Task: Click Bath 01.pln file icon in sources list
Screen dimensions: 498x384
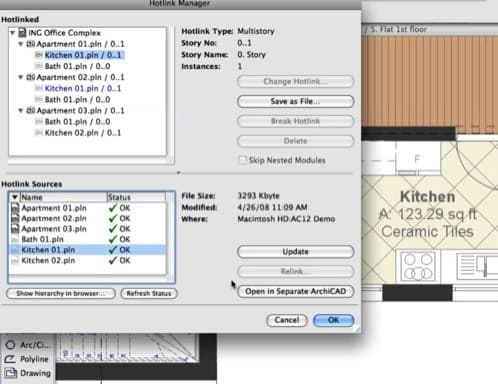Action: click(x=15, y=239)
